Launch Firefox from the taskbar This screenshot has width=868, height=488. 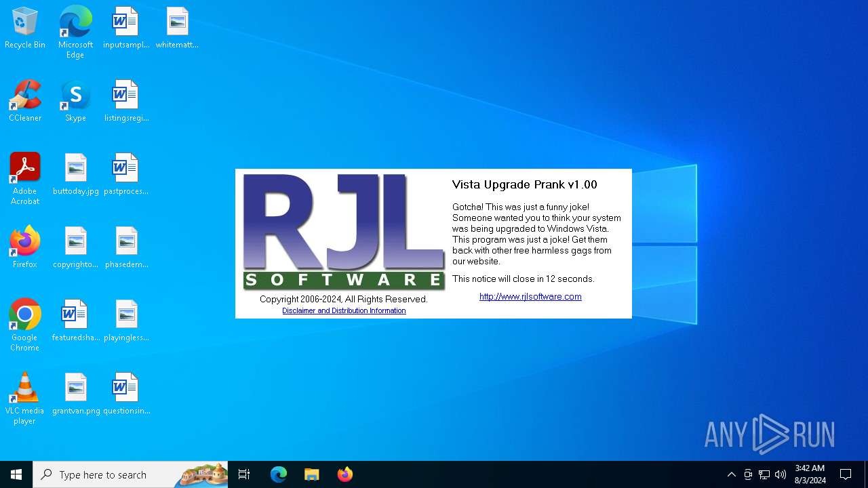pos(345,474)
